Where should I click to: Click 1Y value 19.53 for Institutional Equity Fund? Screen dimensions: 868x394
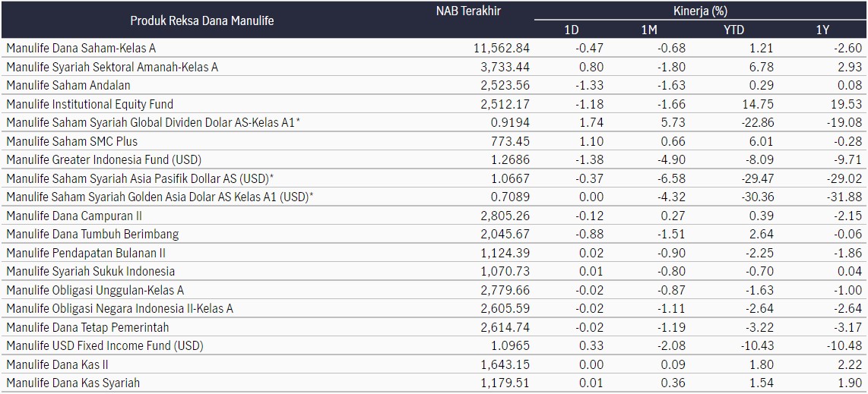point(848,104)
